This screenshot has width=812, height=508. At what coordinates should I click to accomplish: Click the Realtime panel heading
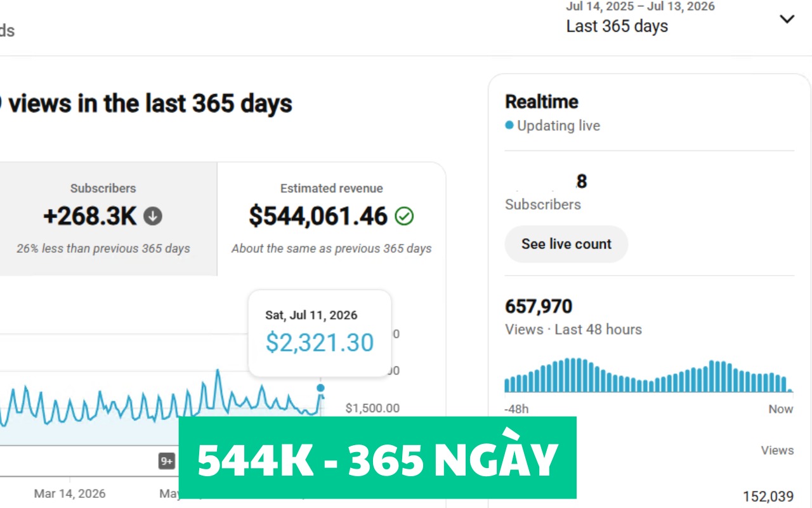coord(541,102)
